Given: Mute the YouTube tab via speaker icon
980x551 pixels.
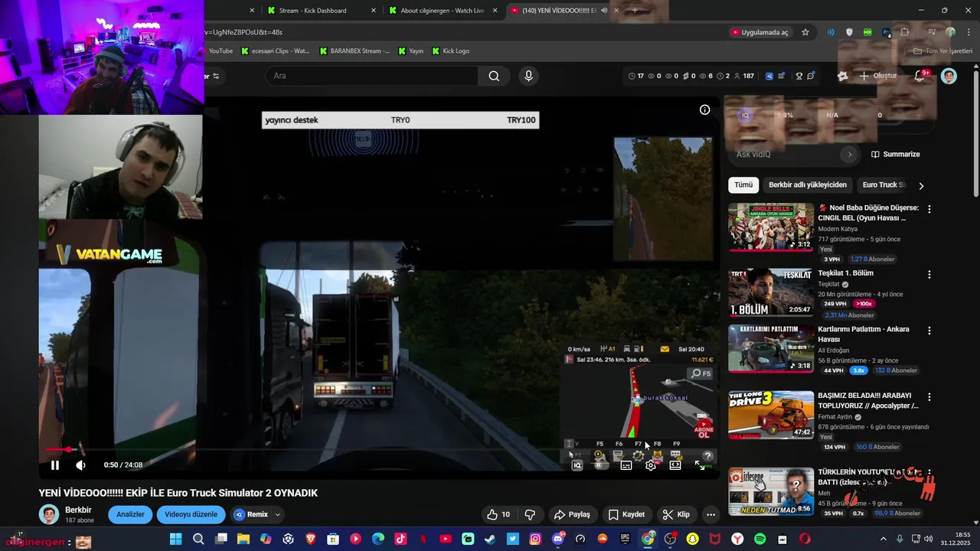Looking at the screenshot, I should (604, 11).
